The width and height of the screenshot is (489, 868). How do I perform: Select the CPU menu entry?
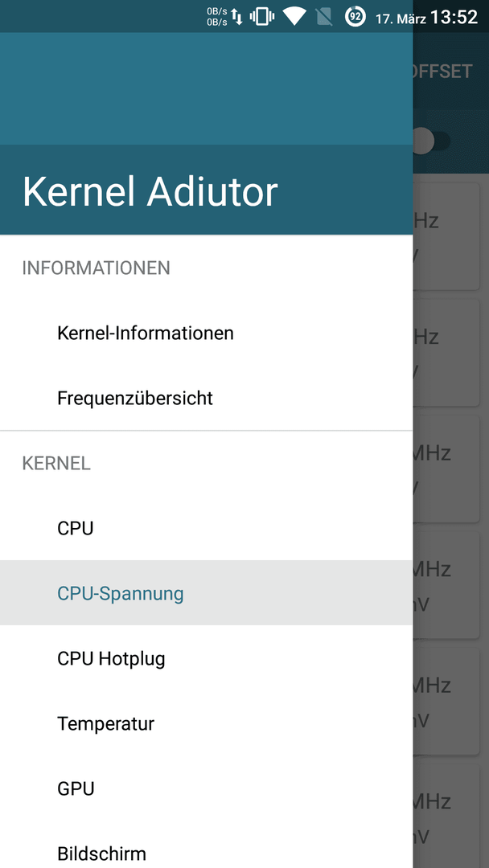click(76, 528)
